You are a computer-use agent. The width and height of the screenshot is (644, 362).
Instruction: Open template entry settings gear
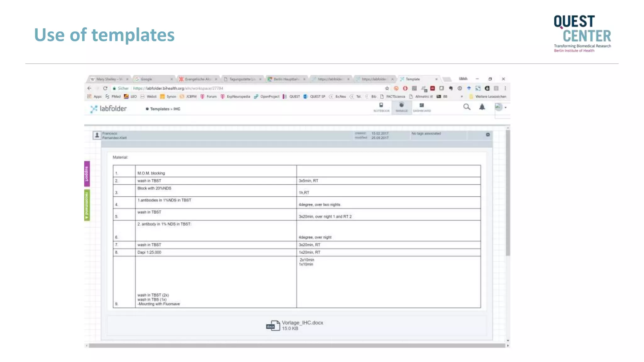pos(488,134)
